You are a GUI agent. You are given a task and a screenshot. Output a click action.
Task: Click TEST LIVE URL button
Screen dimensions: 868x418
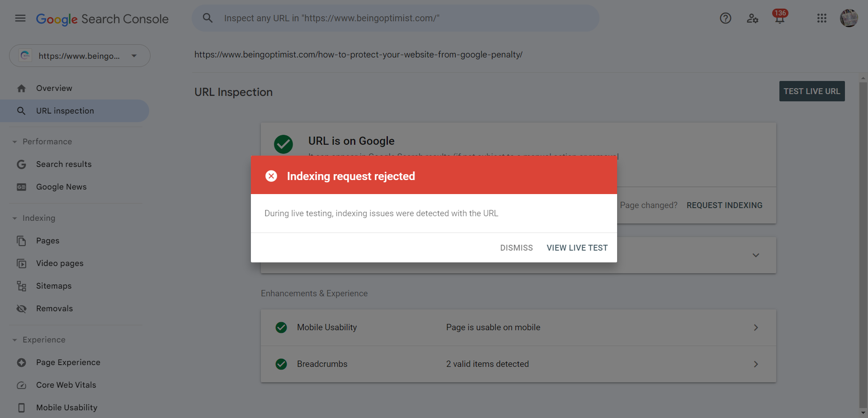812,91
